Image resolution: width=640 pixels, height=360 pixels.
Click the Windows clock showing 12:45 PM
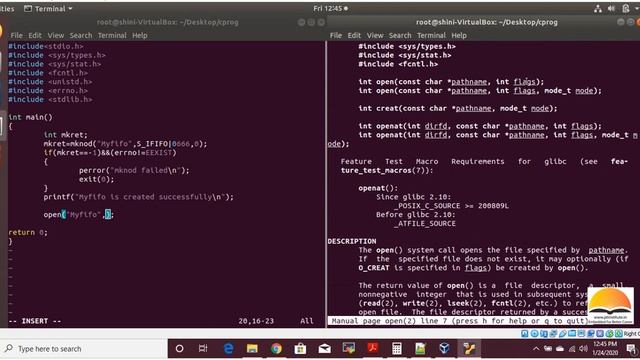[605, 349]
